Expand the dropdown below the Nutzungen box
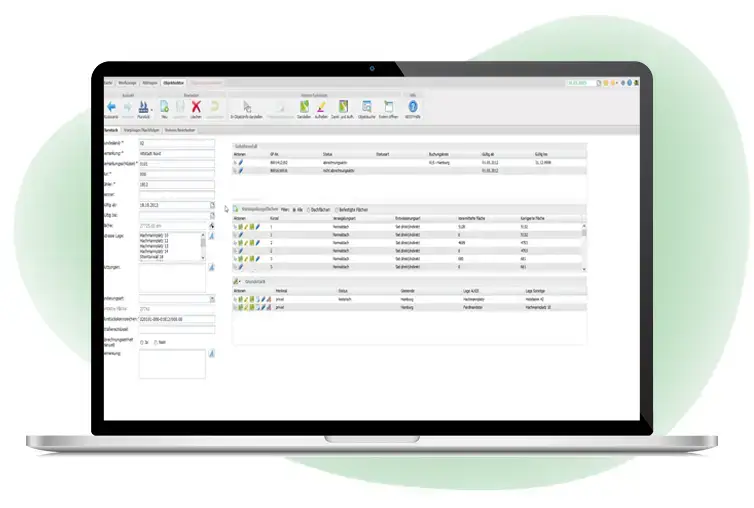The height and width of the screenshot is (508, 754). (x=212, y=298)
